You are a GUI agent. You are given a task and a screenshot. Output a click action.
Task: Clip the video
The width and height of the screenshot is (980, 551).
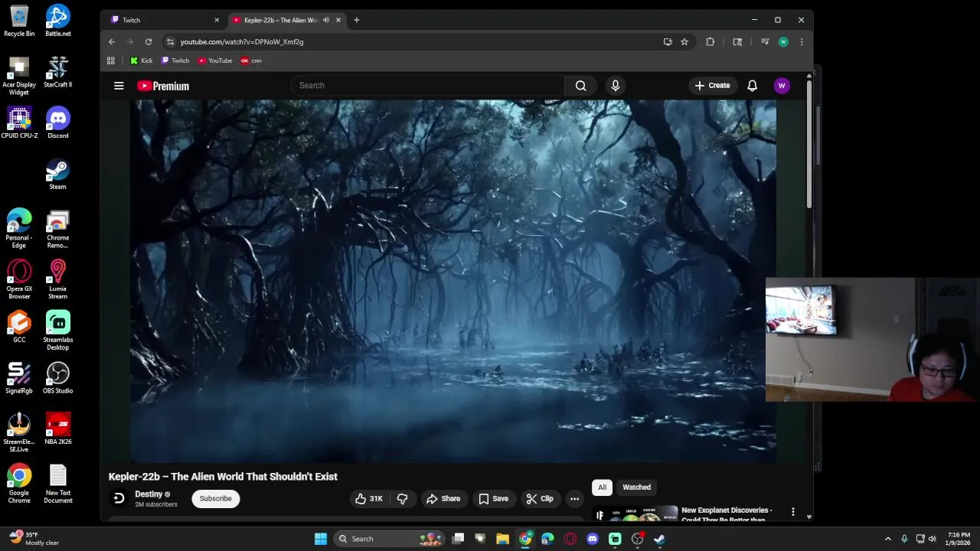(x=540, y=499)
